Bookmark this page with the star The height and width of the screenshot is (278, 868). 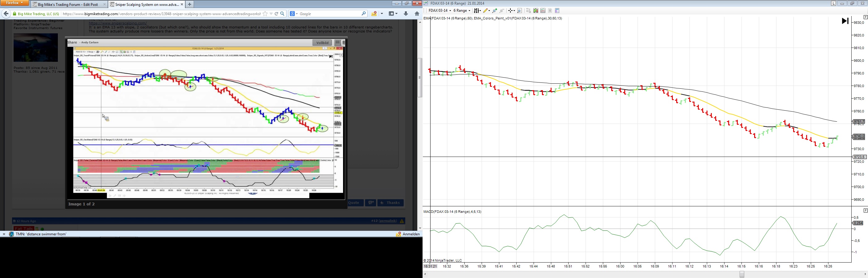tap(265, 14)
